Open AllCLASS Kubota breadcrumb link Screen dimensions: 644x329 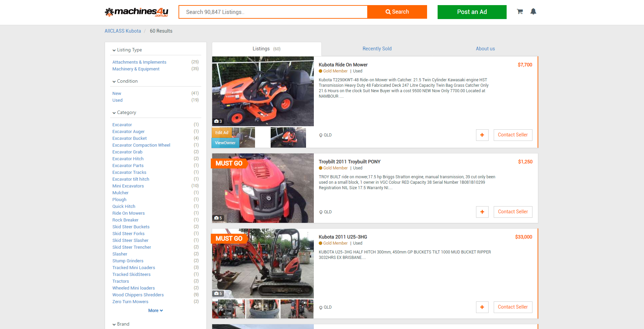point(123,31)
